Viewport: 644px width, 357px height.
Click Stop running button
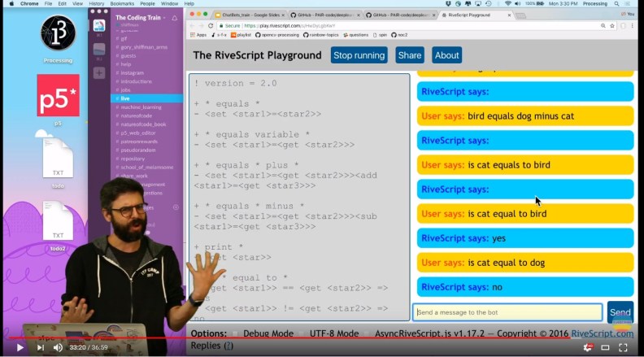[x=359, y=55]
